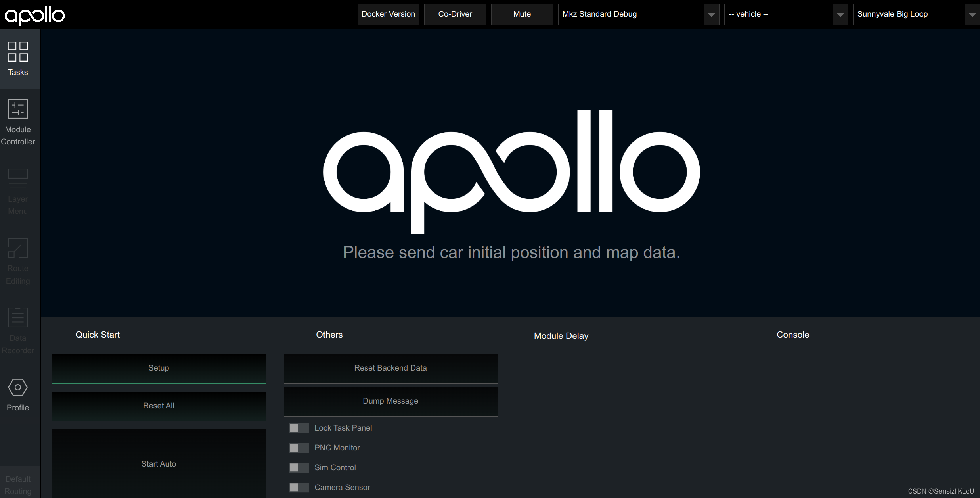Open the Module Controller panel

pyautogui.click(x=17, y=121)
